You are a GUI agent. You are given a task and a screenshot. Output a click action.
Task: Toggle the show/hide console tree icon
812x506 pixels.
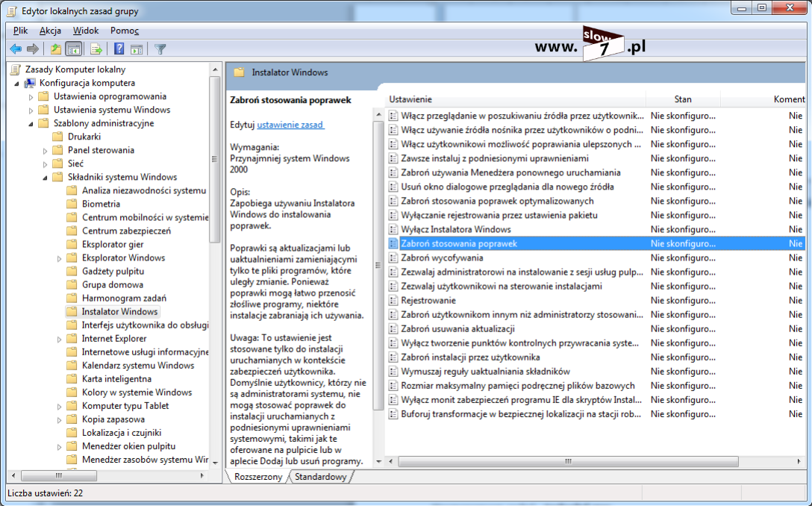point(74,49)
